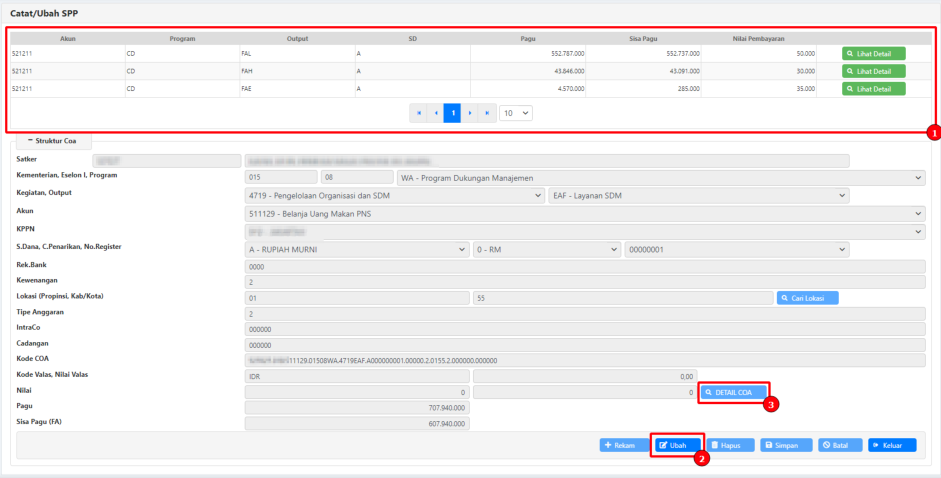Screen dimensions: 941x478
Task: Click the Kode Valas IDR input field
Action: click(356, 376)
